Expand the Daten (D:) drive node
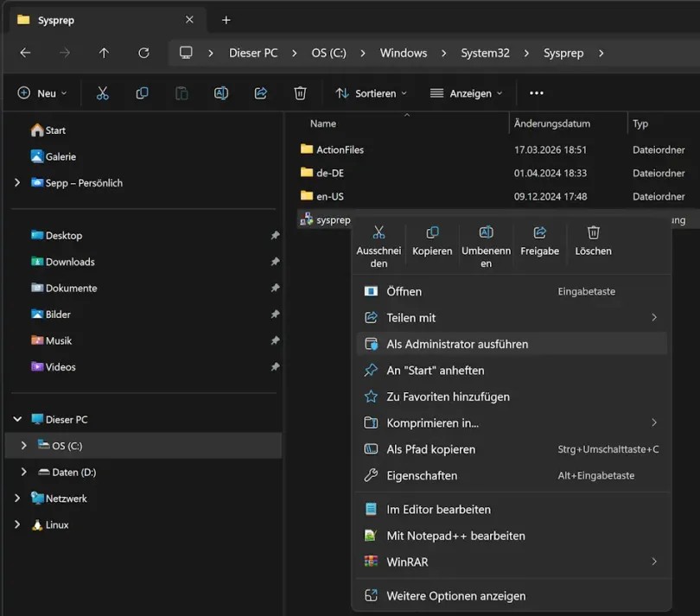700x616 pixels. pos(23,472)
